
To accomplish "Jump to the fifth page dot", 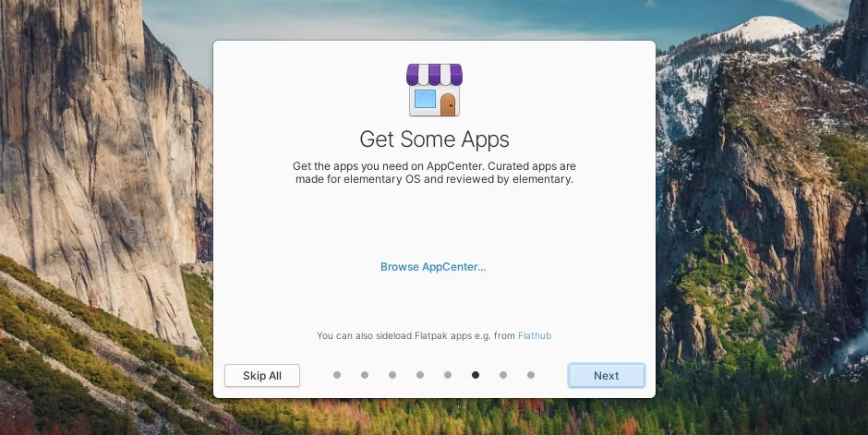I will [447, 375].
